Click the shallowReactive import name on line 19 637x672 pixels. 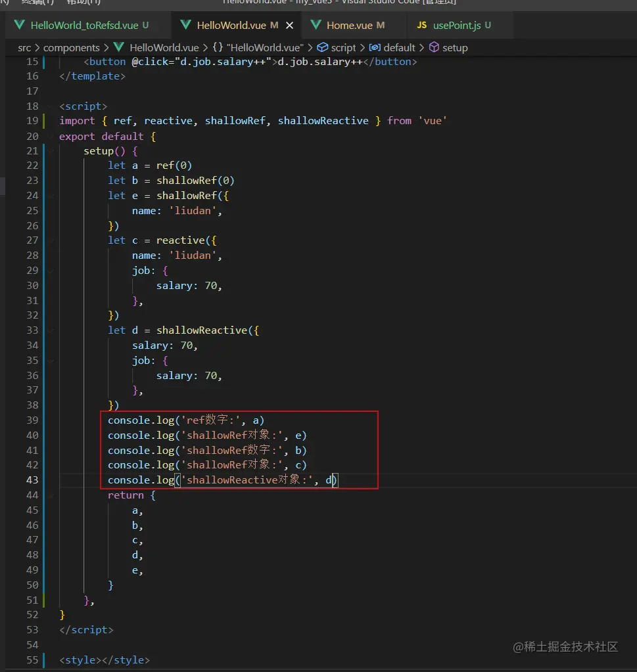pyautogui.click(x=323, y=121)
